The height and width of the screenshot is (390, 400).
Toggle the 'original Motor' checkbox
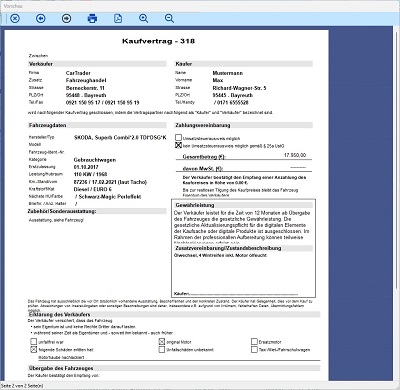(x=162, y=341)
